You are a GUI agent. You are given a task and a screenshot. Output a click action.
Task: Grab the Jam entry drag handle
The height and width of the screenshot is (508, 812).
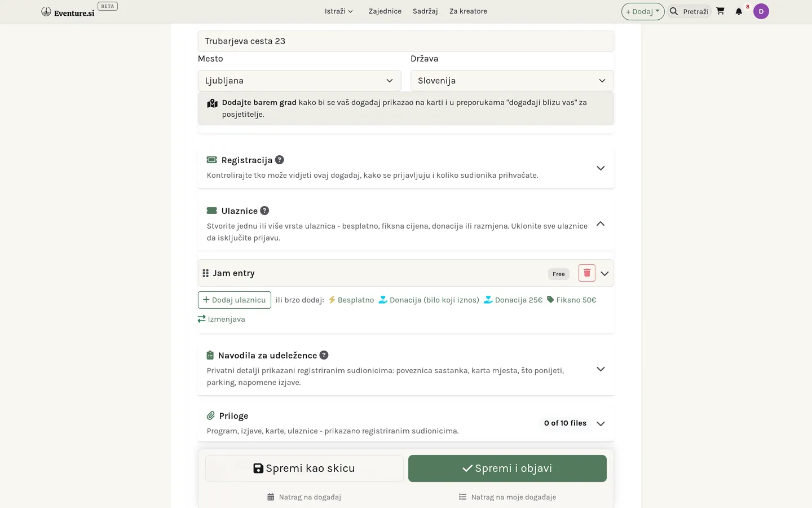click(205, 273)
